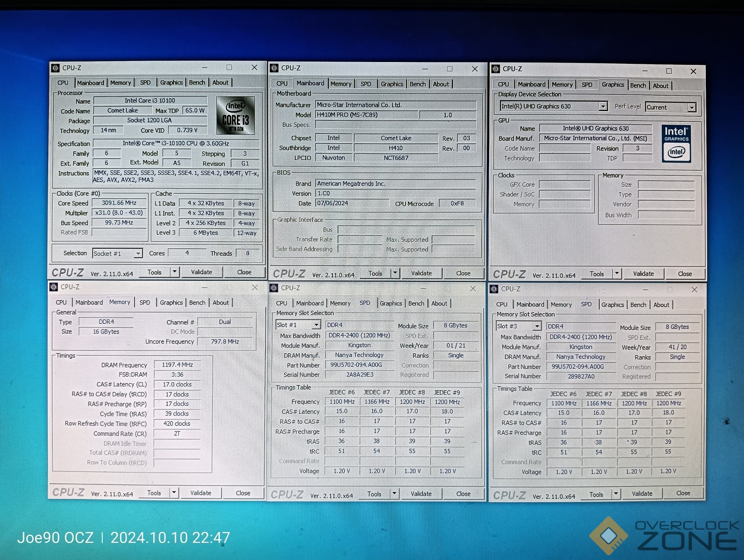
Task: Click Close button in the Memory window
Action: (243, 493)
